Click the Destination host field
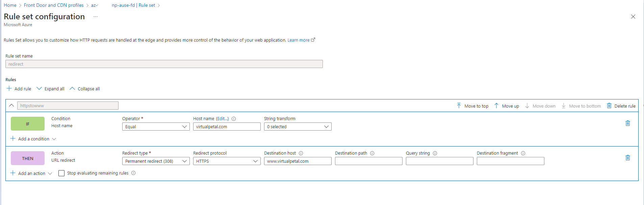 pos(298,161)
